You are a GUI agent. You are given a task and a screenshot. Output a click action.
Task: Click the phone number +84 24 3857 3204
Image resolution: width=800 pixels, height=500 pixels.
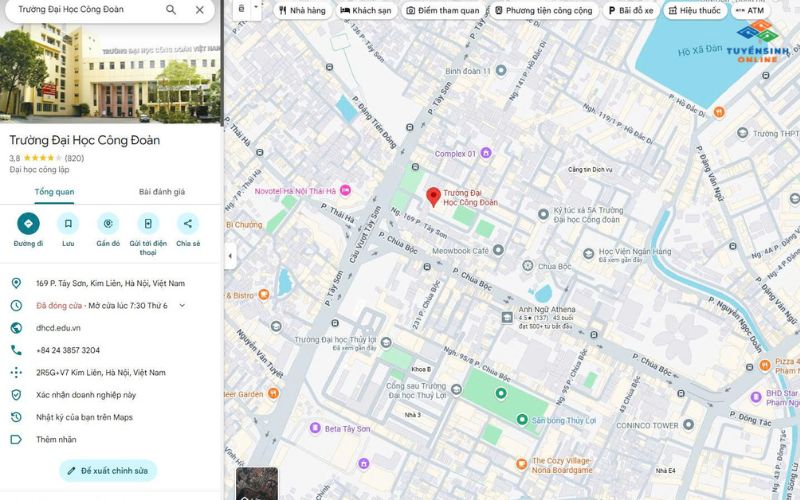68,350
